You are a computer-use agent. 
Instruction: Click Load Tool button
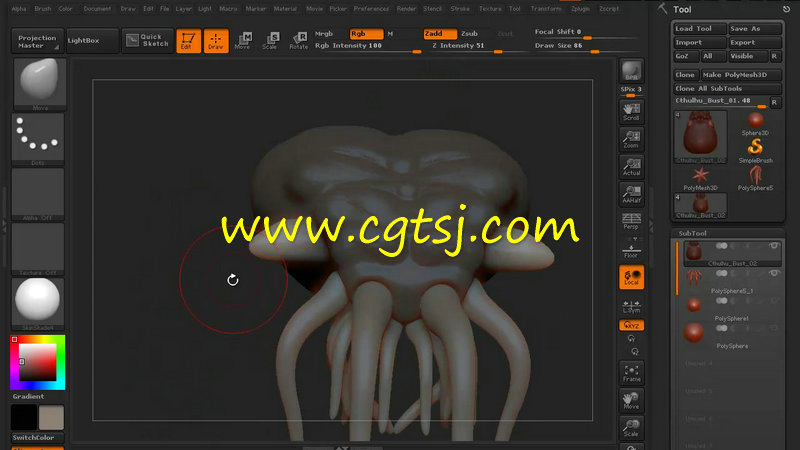(x=699, y=29)
